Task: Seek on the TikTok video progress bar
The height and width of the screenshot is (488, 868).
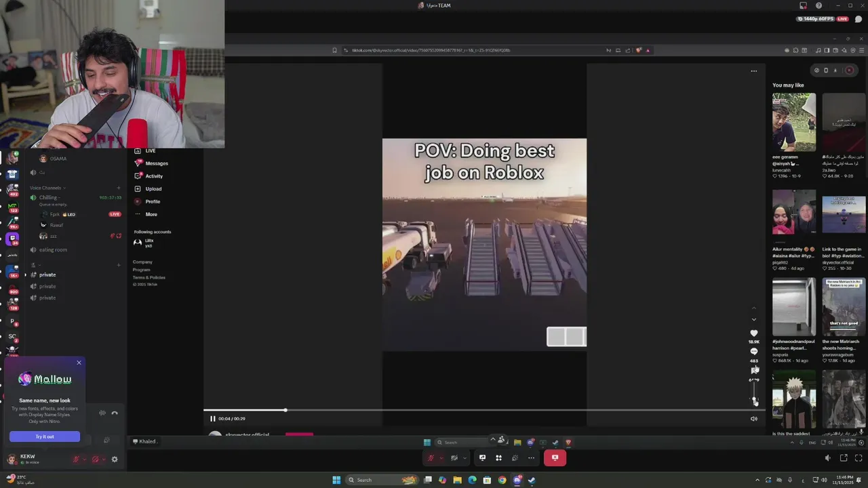Action: pyautogui.click(x=484, y=410)
